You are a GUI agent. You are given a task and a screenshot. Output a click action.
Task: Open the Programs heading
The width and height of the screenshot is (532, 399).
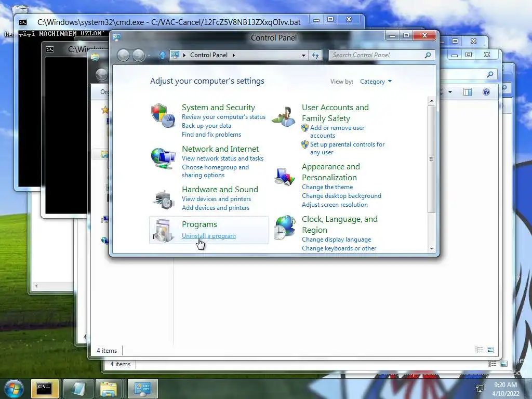199,224
